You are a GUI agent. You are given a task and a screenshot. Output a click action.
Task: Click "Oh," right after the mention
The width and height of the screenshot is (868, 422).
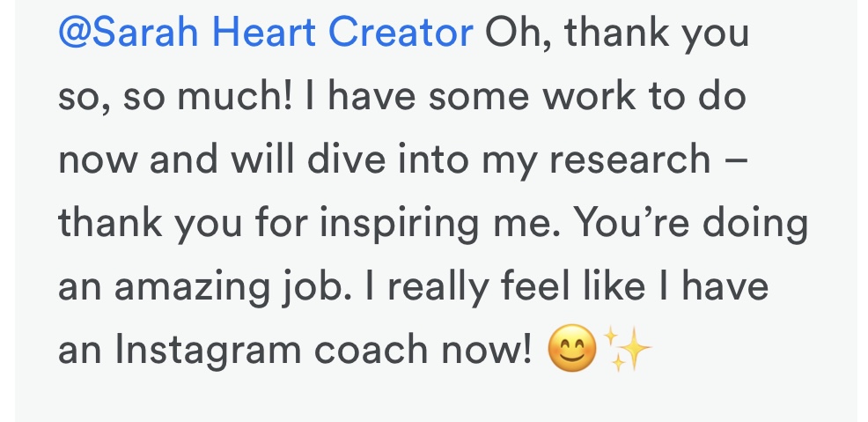519,35
